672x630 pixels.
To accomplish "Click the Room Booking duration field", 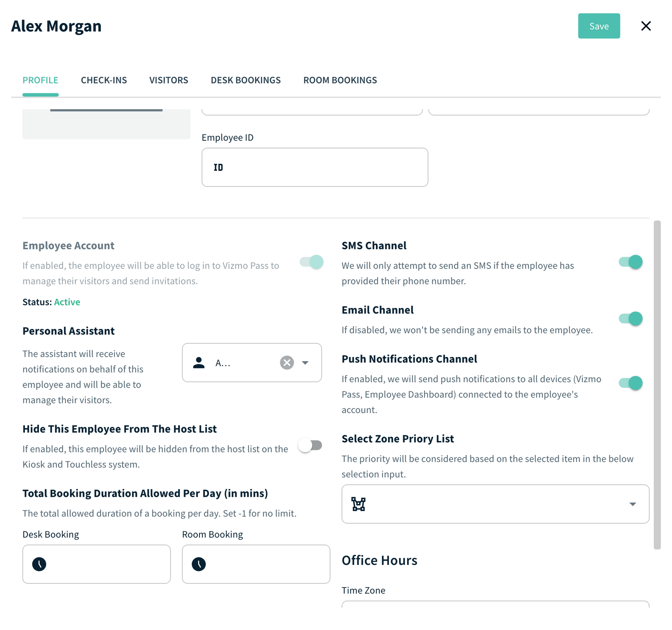I will 256,564.
